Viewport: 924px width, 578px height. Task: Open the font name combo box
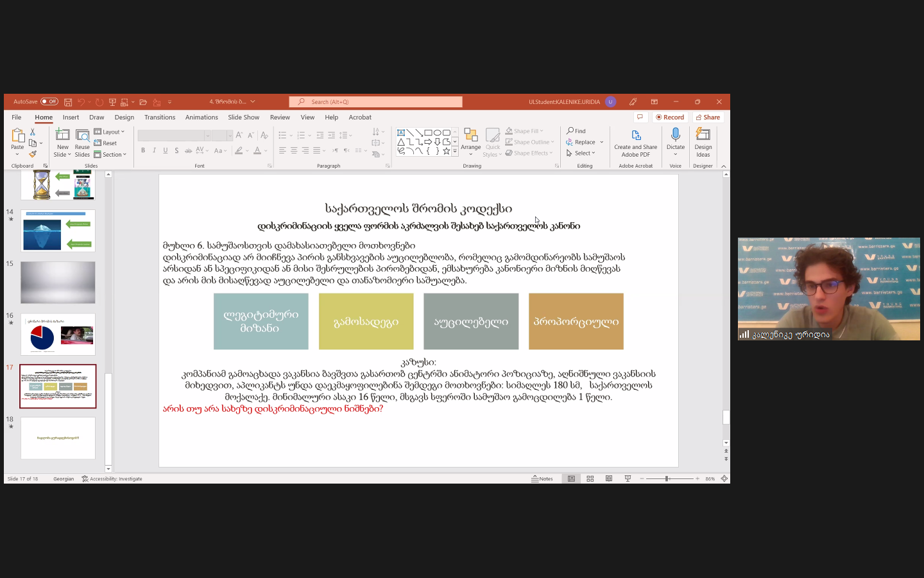tap(175, 135)
